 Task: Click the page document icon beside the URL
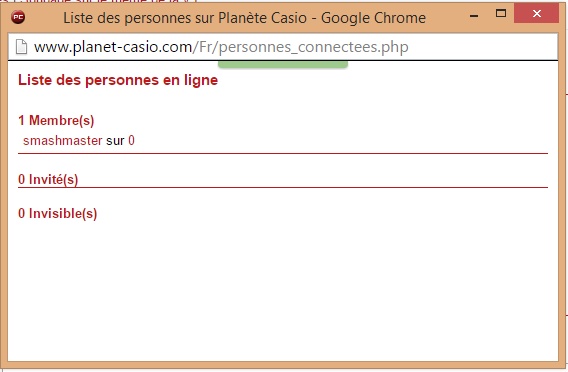[x=21, y=47]
